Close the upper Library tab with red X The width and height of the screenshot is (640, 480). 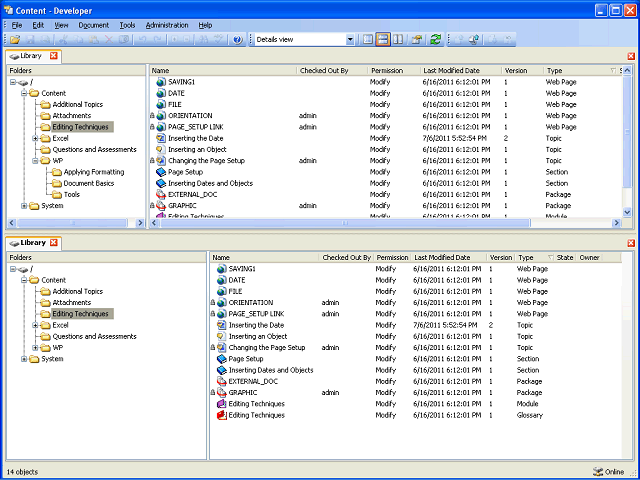tap(54, 56)
